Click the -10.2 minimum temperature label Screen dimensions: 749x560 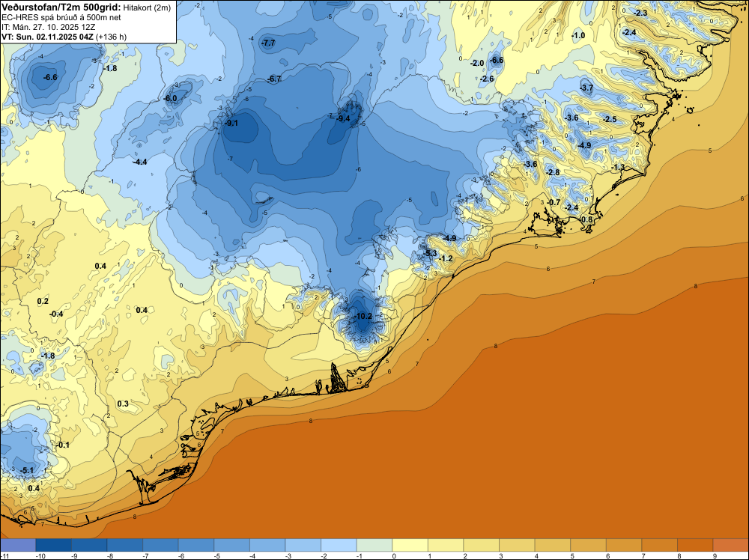point(363,316)
